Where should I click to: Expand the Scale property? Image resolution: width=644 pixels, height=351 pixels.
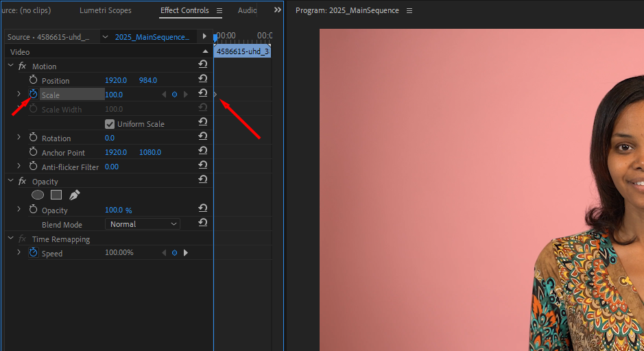[19, 94]
